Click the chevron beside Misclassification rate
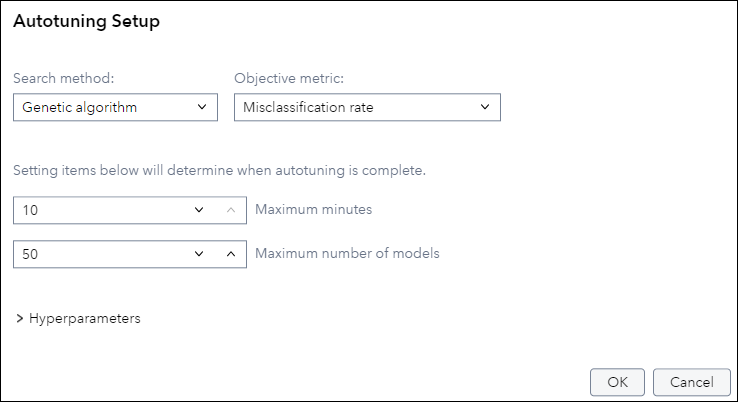 tap(484, 107)
